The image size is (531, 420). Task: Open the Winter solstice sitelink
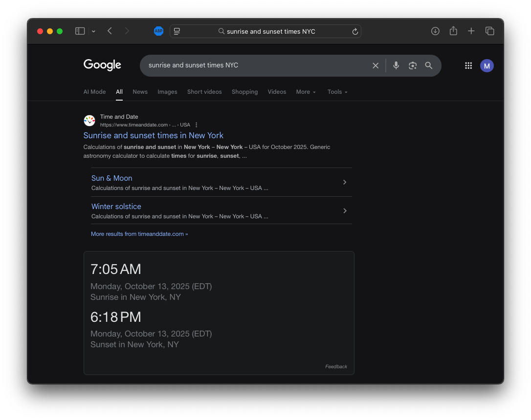[x=116, y=207]
